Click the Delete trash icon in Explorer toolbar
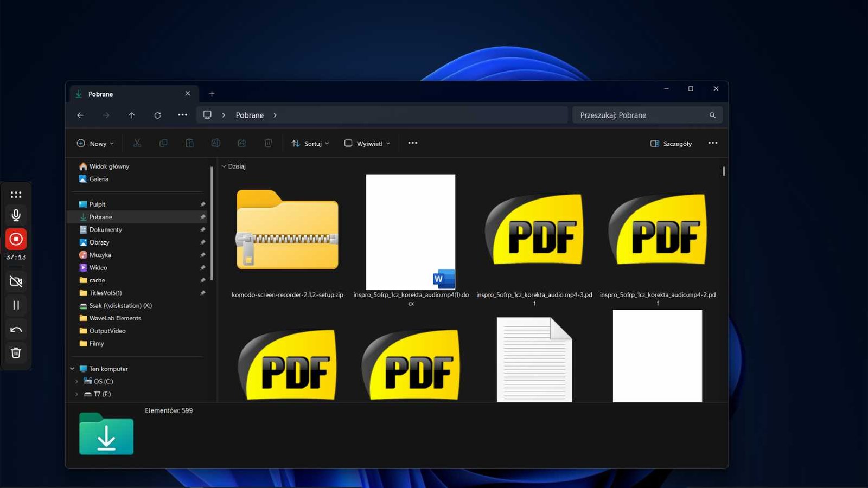The height and width of the screenshot is (488, 868). coord(268,143)
